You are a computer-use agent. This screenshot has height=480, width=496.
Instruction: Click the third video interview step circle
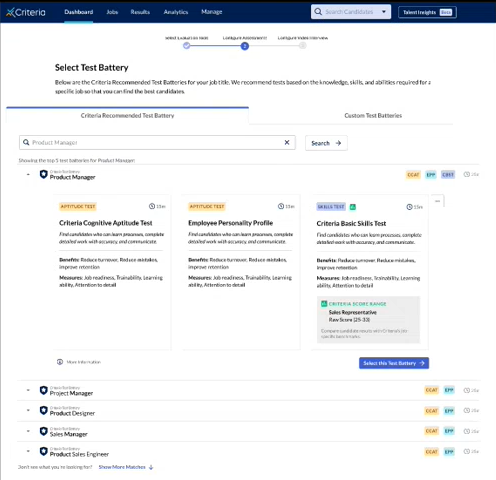(x=302, y=46)
